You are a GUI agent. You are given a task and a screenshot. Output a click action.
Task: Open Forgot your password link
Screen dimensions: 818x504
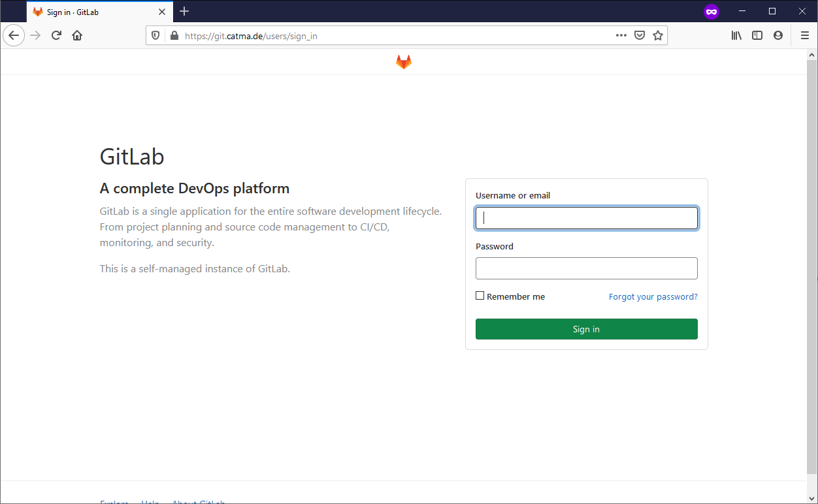coord(653,296)
